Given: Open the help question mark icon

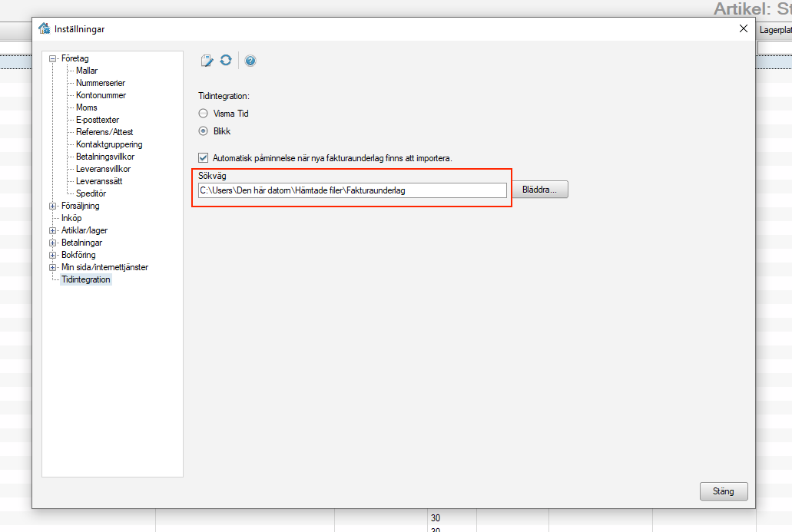Looking at the screenshot, I should (x=250, y=61).
